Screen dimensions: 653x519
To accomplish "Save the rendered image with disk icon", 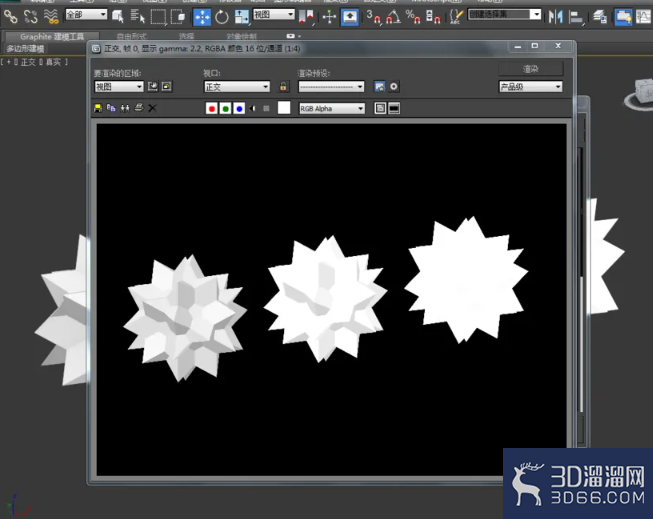I will (98, 108).
